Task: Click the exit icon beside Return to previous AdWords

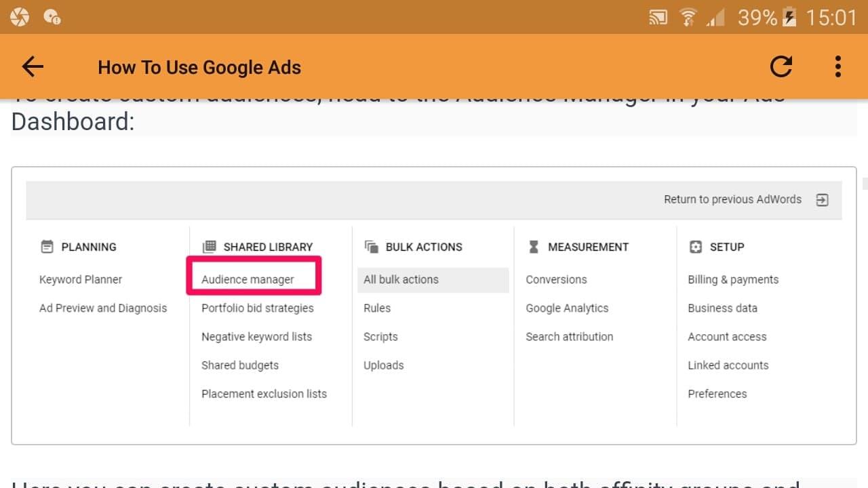Action: [x=822, y=200]
